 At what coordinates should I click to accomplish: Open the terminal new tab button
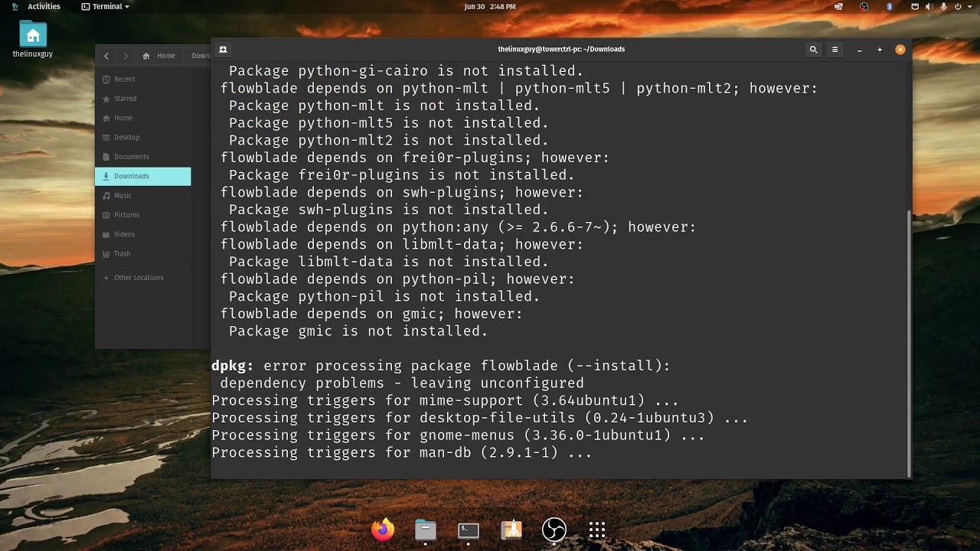[223, 49]
